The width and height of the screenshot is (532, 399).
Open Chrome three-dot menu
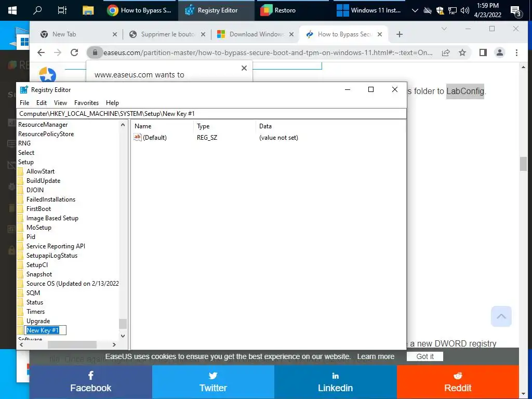[x=516, y=52]
